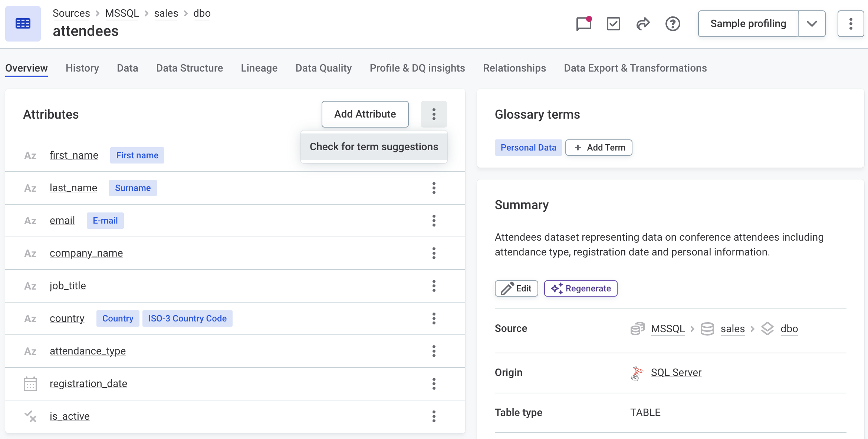Open the registration_date attribute link
This screenshot has height=439, width=868.
(x=88, y=384)
